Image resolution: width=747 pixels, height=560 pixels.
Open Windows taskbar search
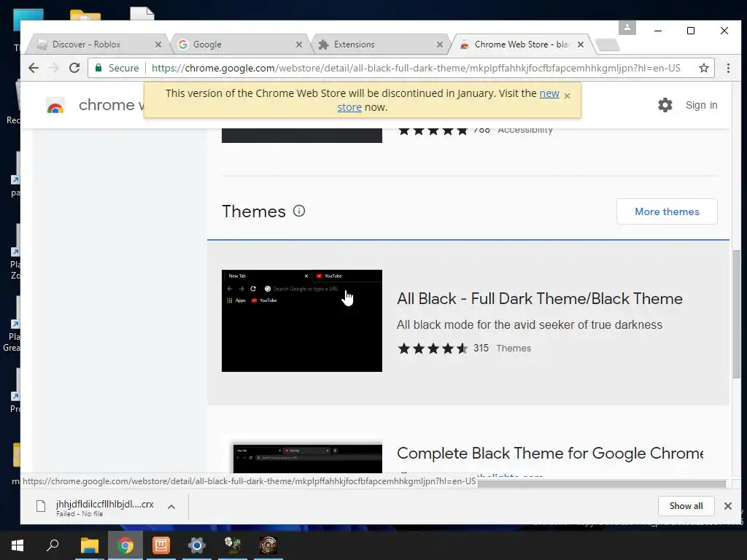pyautogui.click(x=53, y=545)
